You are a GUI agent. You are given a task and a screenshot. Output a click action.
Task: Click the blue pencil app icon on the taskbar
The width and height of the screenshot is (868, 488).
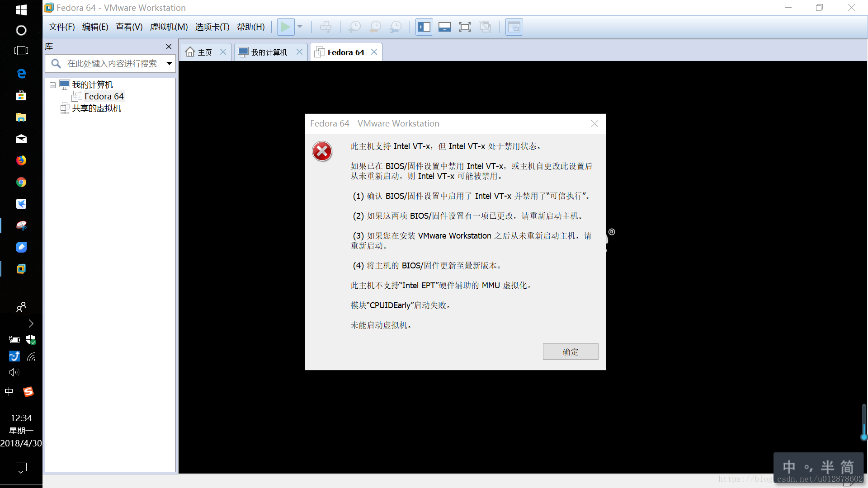[21, 247]
